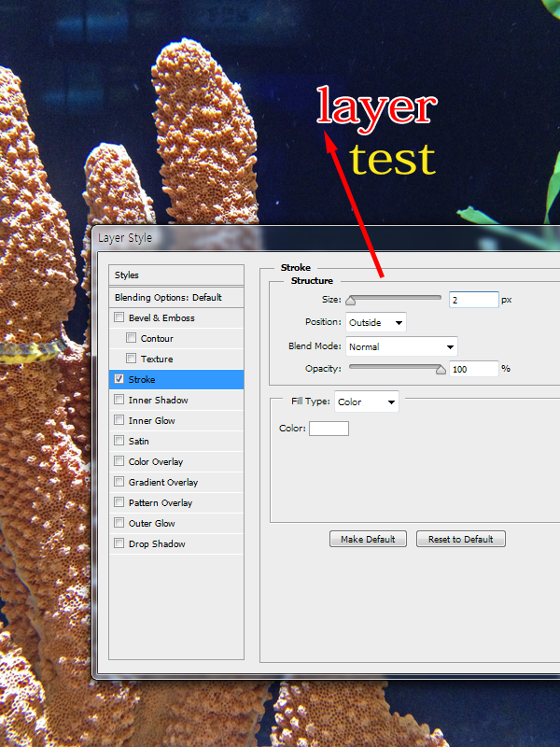560x747 pixels.
Task: Click the Reset to Default button
Action: (x=461, y=539)
